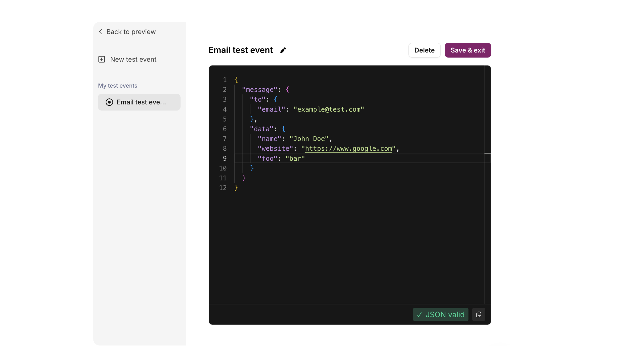
Task: Activate the selected state dot of the test event
Action: 109,102
